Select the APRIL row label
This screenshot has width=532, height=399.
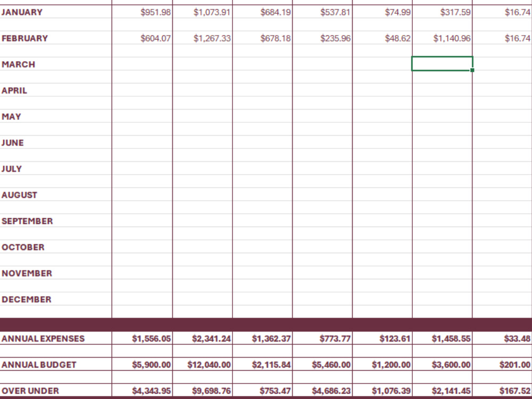(14, 90)
